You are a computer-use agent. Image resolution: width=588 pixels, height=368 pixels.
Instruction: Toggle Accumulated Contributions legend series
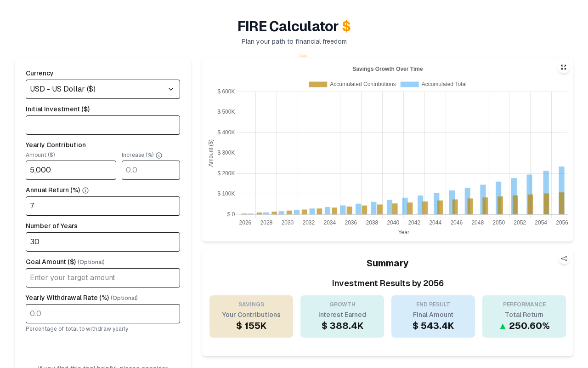tap(352, 84)
